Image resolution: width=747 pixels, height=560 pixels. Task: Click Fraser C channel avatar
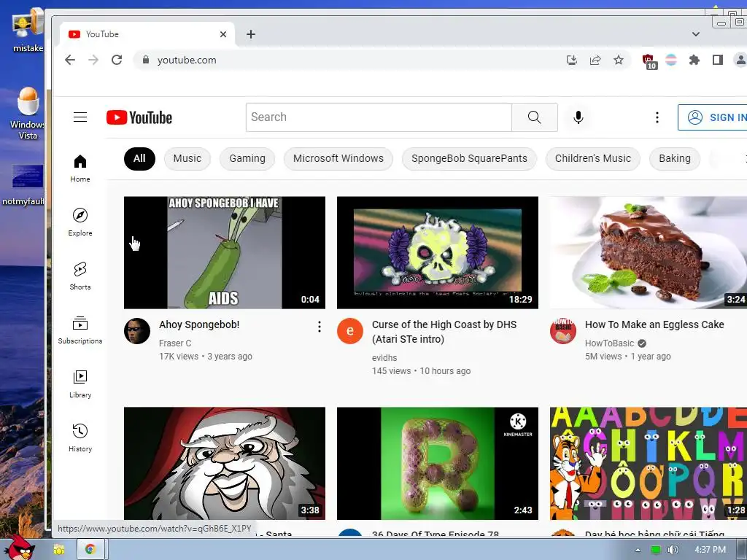137,331
